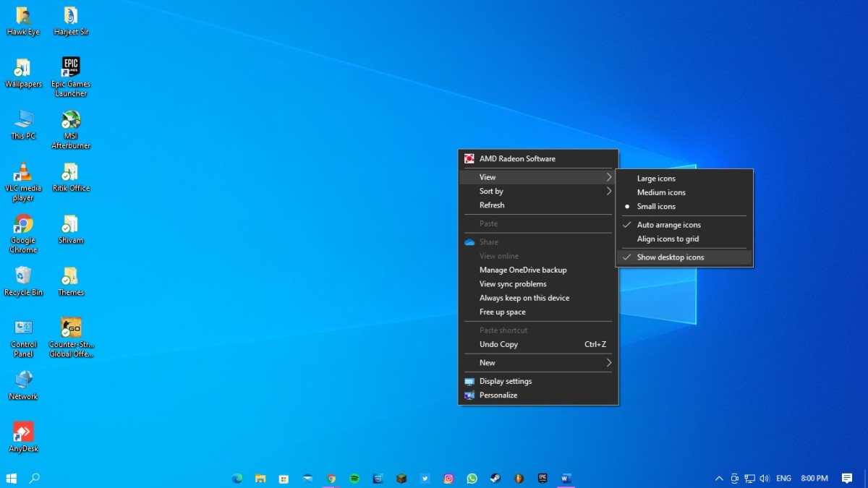Open the AnyDesk desktop shortcut
Image resolution: width=868 pixels, height=488 pixels.
click(23, 433)
